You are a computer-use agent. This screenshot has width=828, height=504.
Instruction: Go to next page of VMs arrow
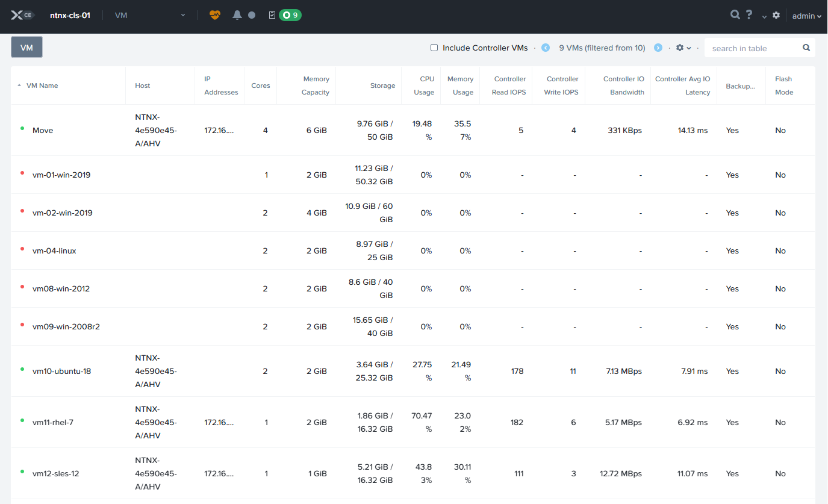658,48
